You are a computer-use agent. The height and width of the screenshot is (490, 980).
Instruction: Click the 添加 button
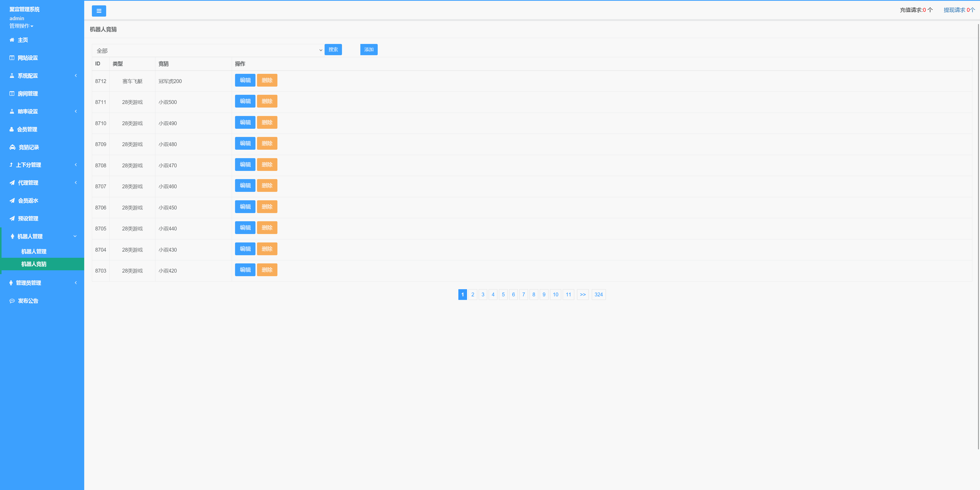coord(369,50)
